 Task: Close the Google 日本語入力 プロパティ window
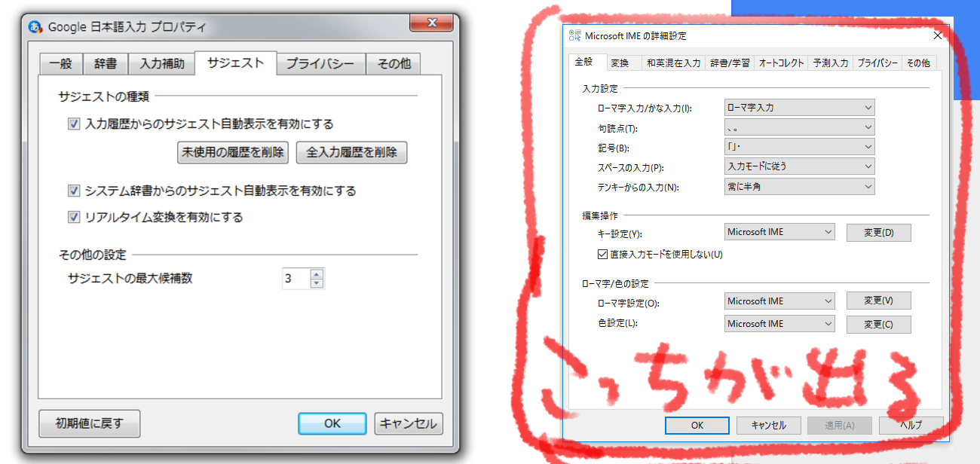coord(430,23)
